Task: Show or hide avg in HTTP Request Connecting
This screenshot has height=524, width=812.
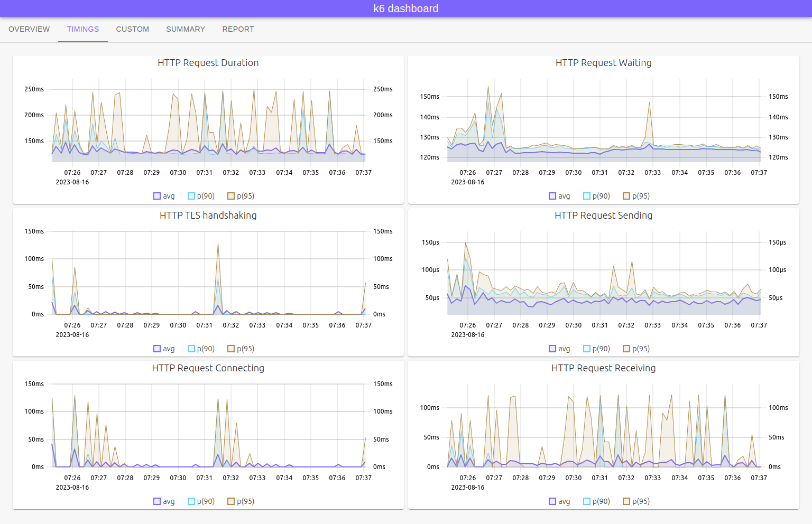Action: 164,501
